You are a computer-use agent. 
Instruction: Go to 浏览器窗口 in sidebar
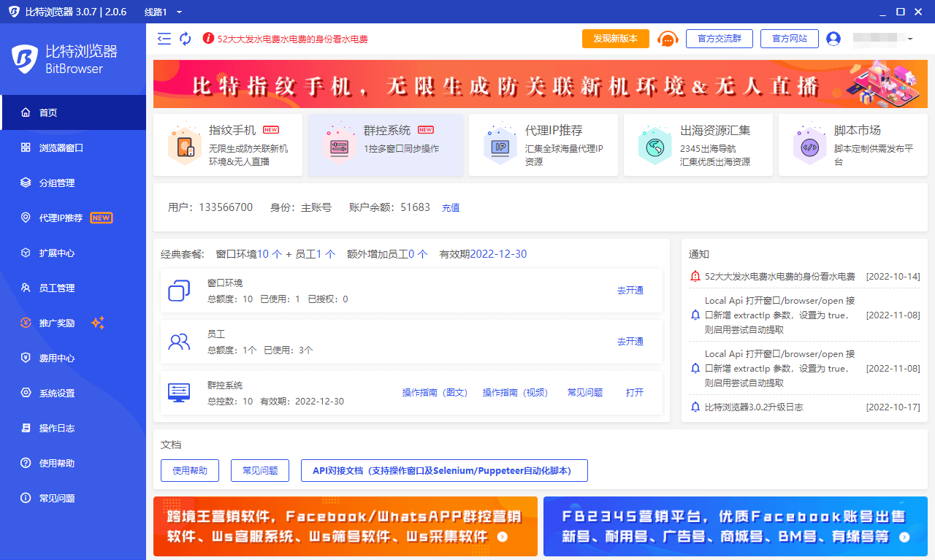coord(61,147)
